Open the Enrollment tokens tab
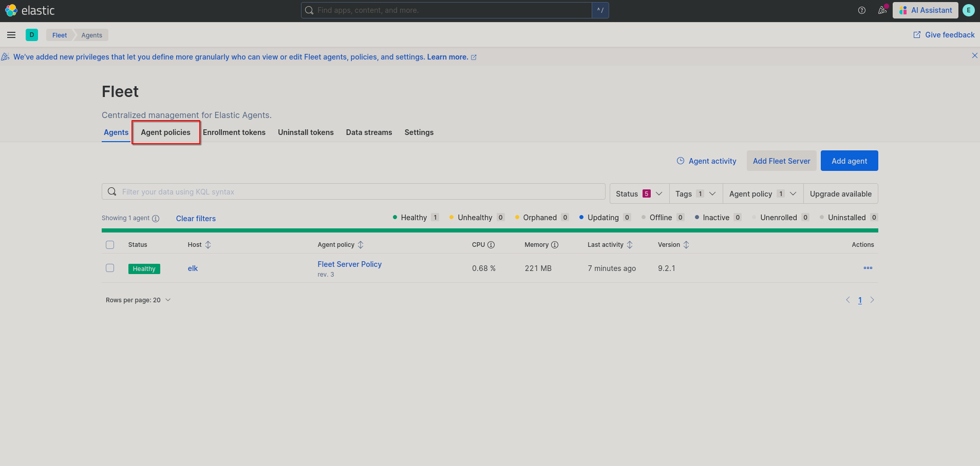Image resolution: width=980 pixels, height=466 pixels. (234, 132)
